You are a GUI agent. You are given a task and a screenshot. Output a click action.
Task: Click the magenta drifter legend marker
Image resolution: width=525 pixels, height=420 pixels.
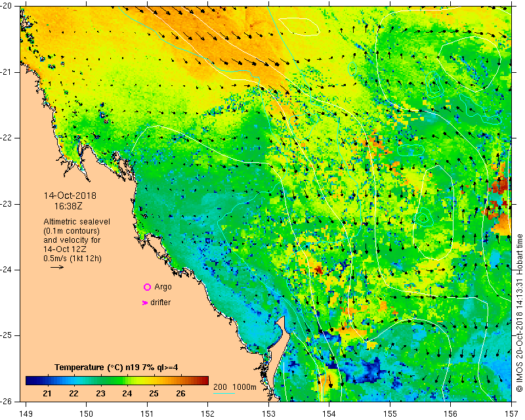pyautogui.click(x=144, y=303)
